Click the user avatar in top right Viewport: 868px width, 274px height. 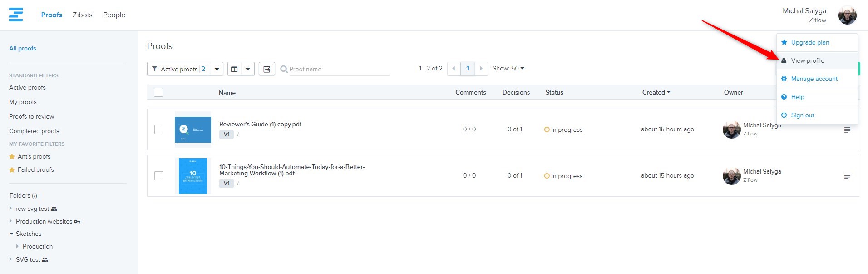[847, 15]
